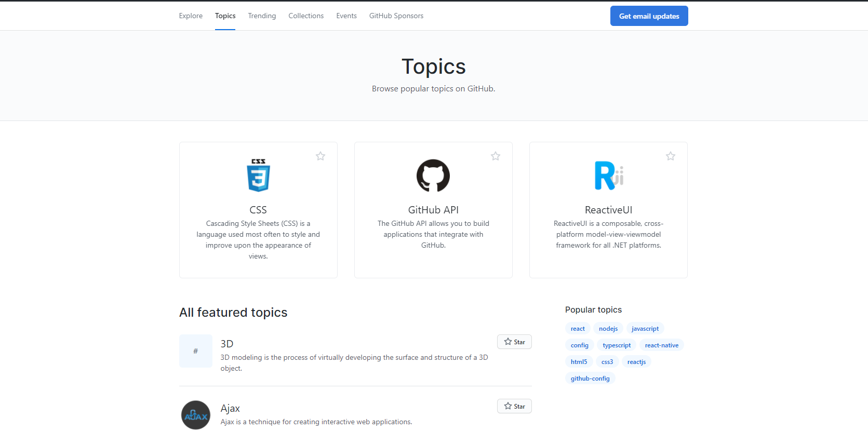This screenshot has width=868, height=432.
Task: Open the Explore tab
Action: pos(191,16)
